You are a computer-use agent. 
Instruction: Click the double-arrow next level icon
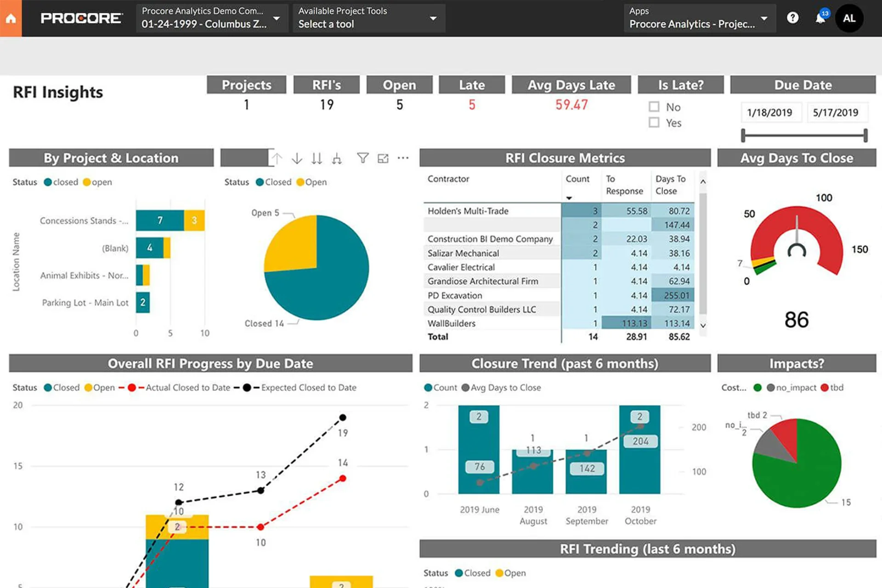click(x=317, y=158)
